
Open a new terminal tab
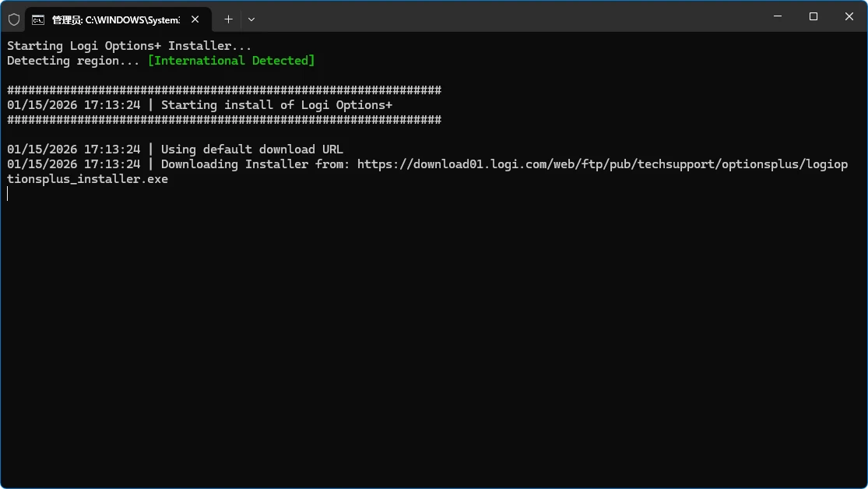click(x=228, y=19)
